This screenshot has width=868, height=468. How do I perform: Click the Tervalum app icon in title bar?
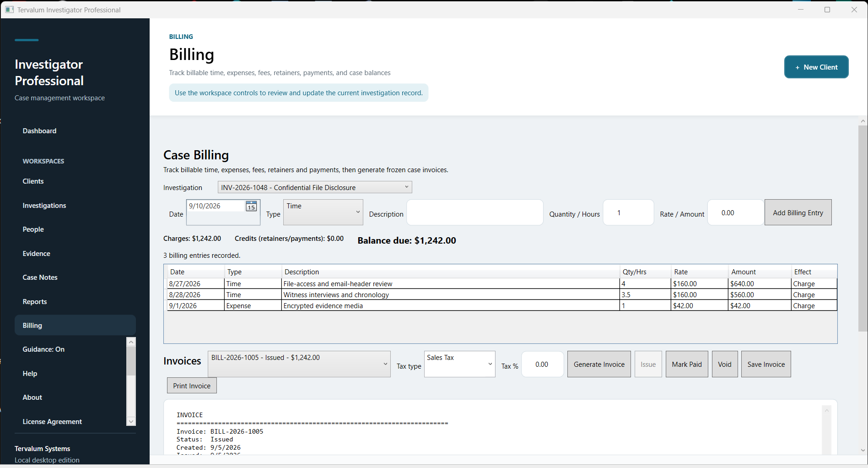10,10
